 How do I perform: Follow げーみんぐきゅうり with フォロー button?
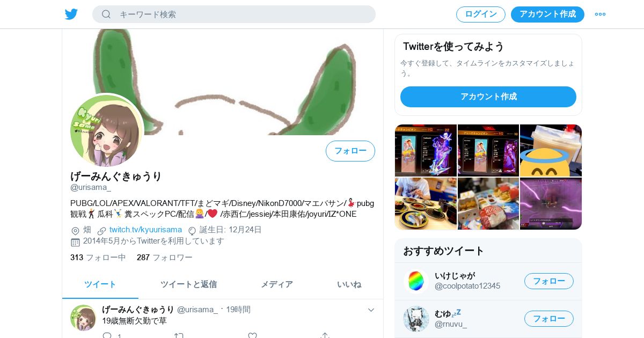click(350, 151)
